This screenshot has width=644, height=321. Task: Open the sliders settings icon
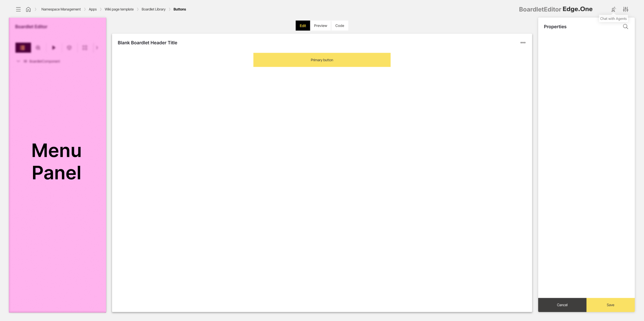click(626, 10)
